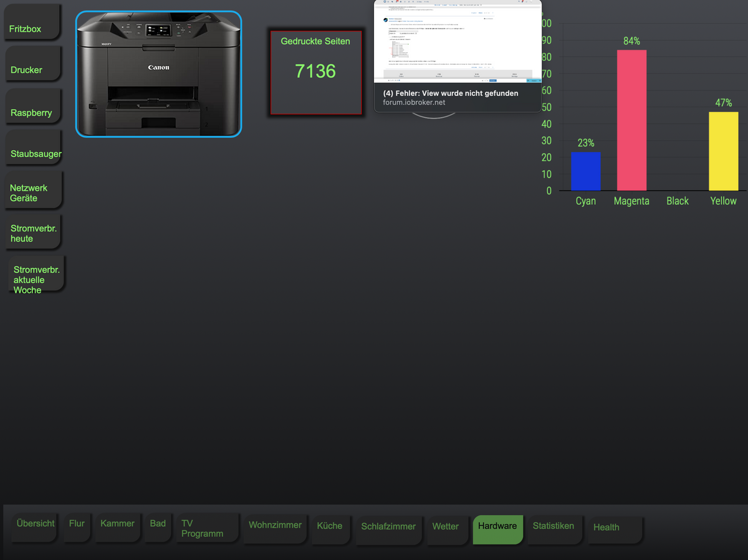Open the forum.iobroker.net tab preview
The height and width of the screenshot is (560, 748).
[458, 56]
